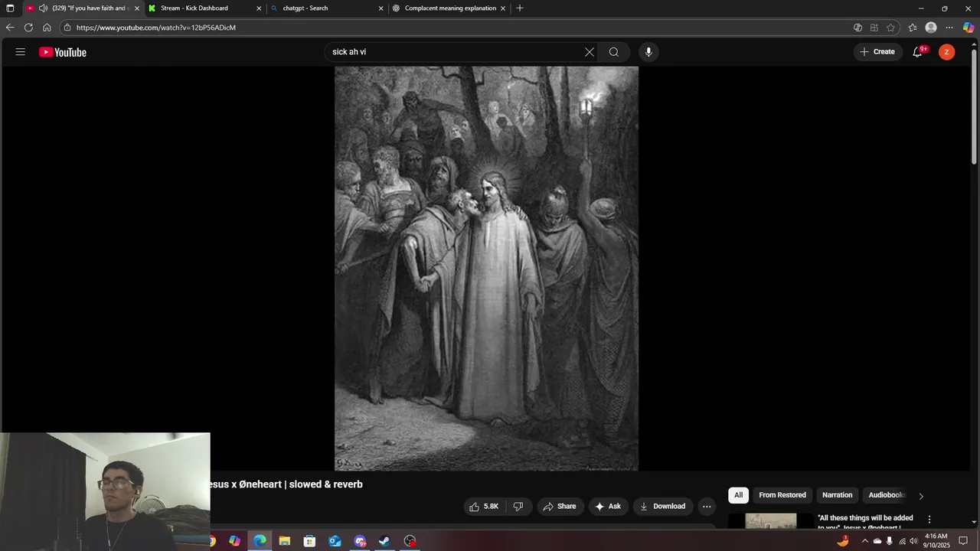
Task: Open the Copilot sidebar icon
Action: tap(969, 28)
